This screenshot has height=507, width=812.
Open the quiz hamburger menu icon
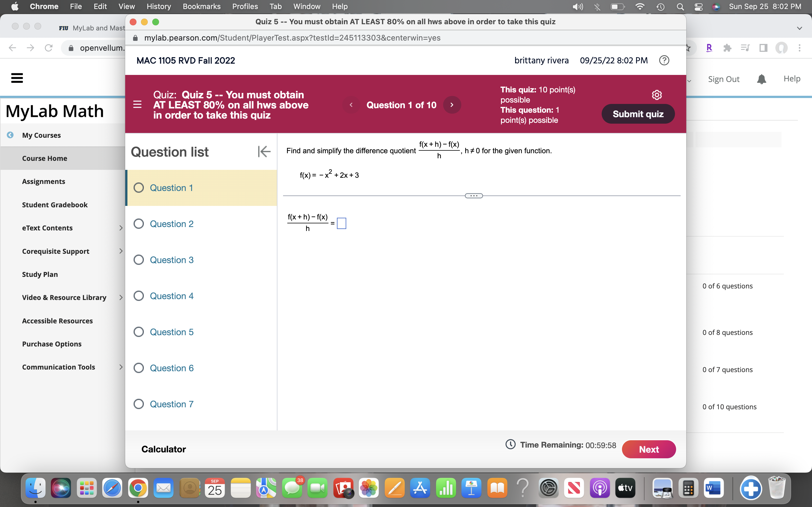tap(137, 104)
